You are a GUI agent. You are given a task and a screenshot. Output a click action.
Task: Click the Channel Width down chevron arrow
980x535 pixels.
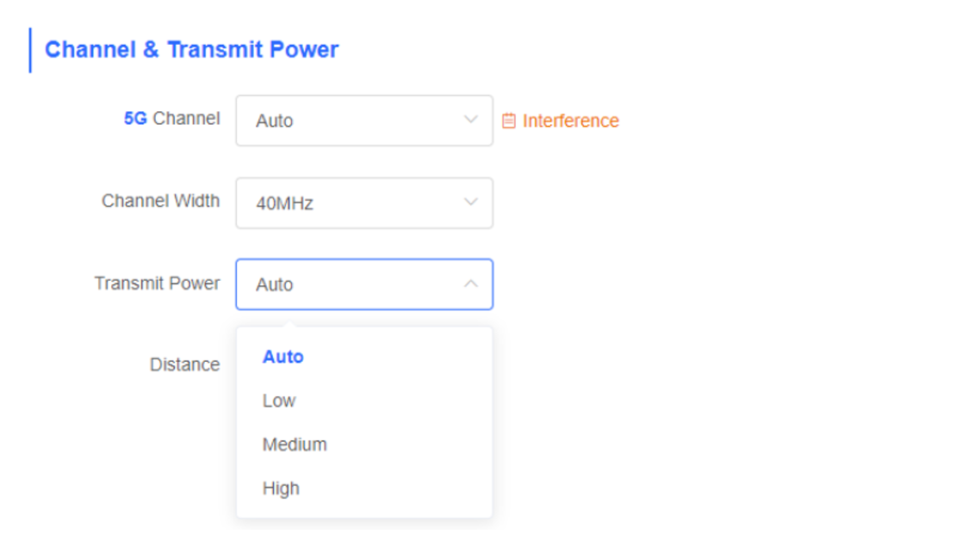coord(471,202)
